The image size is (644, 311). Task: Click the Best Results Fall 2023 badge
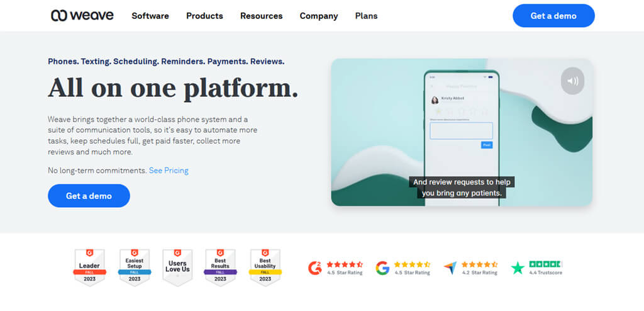pos(220,268)
